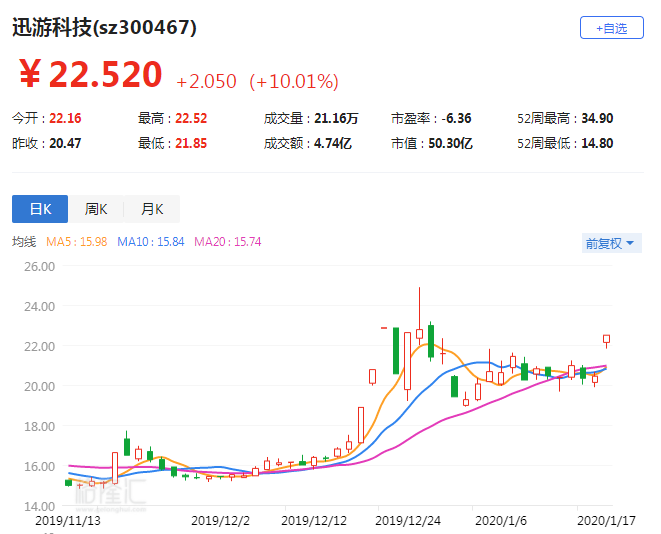Switch to the 日K daily chart tab

click(40, 209)
